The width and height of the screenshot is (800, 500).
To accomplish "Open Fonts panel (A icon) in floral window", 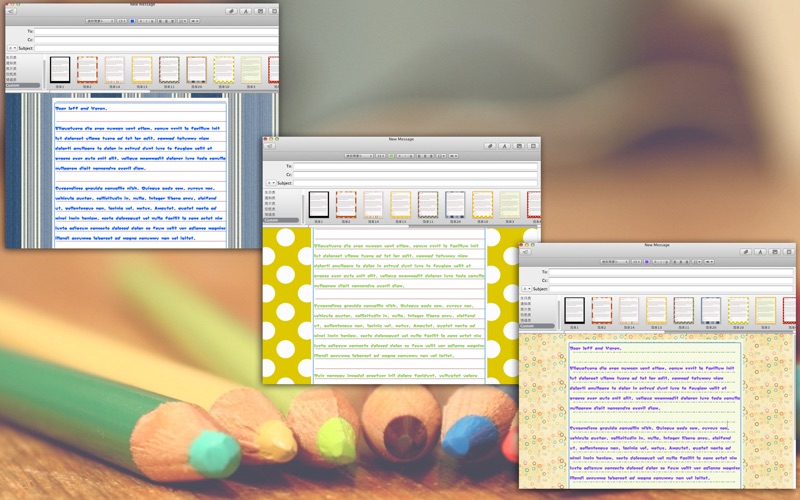I will [x=760, y=252].
